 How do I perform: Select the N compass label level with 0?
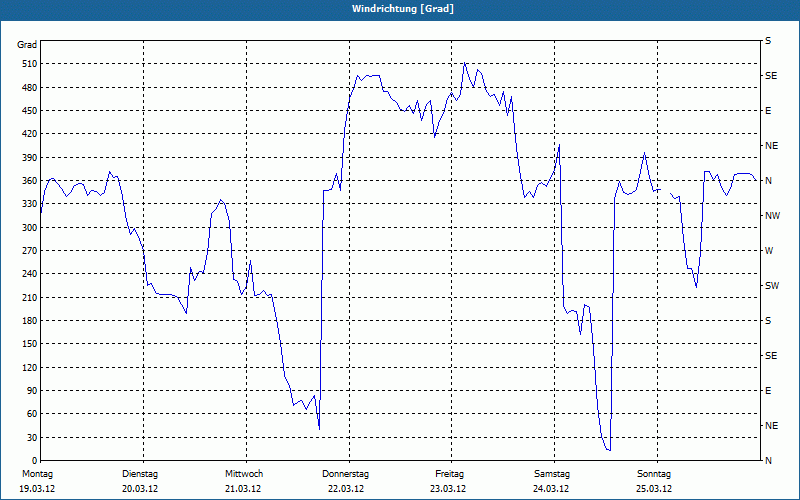[x=768, y=461]
